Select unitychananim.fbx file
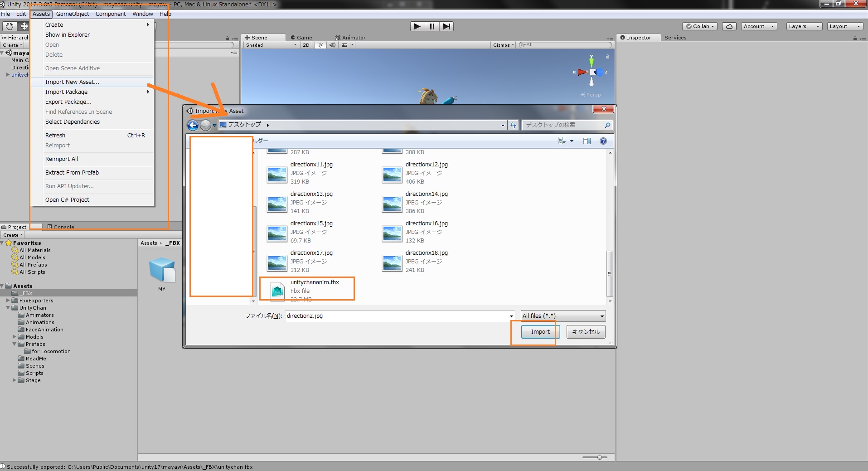 coord(306,291)
